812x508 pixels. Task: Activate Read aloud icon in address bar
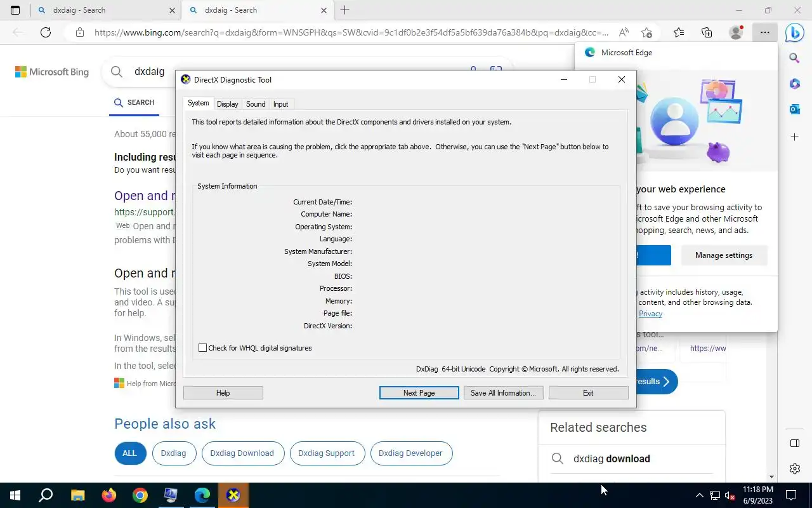click(624, 32)
